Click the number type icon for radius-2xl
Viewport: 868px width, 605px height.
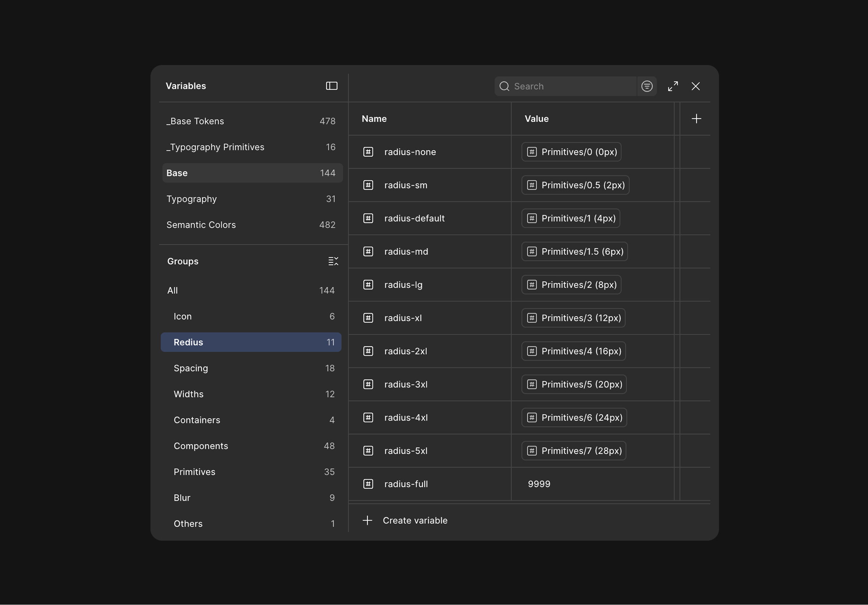(x=368, y=351)
